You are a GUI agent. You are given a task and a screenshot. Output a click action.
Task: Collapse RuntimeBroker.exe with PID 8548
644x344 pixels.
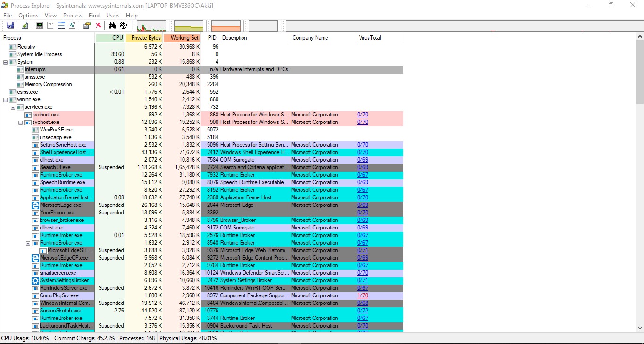click(28, 243)
